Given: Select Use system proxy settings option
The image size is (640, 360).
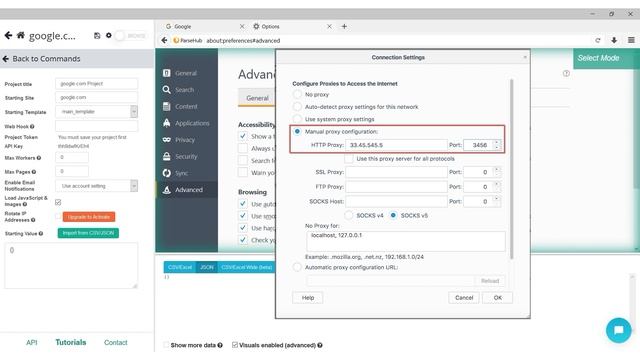Looking at the screenshot, I should pyautogui.click(x=298, y=119).
